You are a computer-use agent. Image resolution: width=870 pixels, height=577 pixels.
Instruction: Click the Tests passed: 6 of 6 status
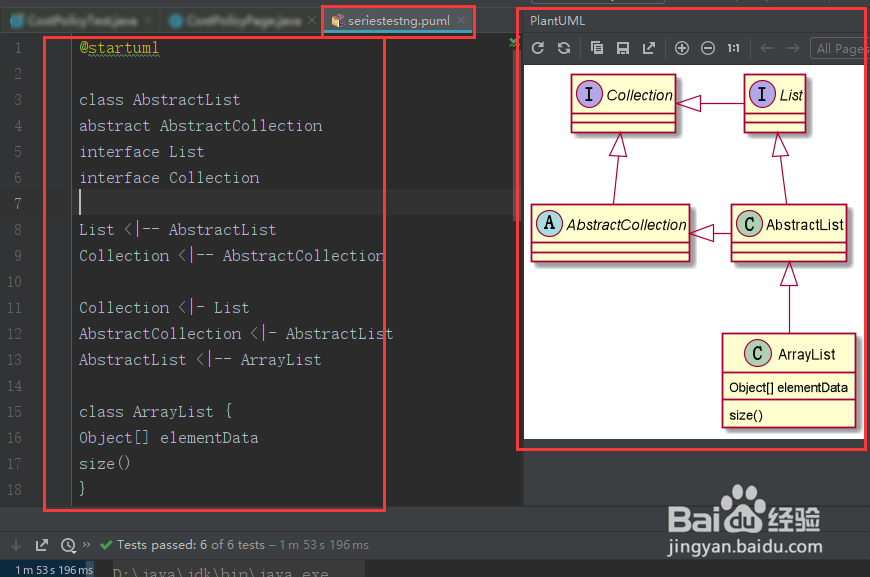pyautogui.click(x=190, y=545)
